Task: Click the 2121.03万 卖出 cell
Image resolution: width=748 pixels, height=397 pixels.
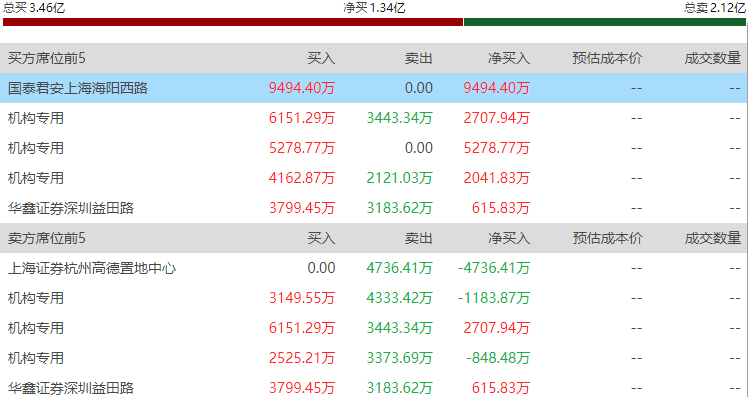Action: pyautogui.click(x=399, y=178)
